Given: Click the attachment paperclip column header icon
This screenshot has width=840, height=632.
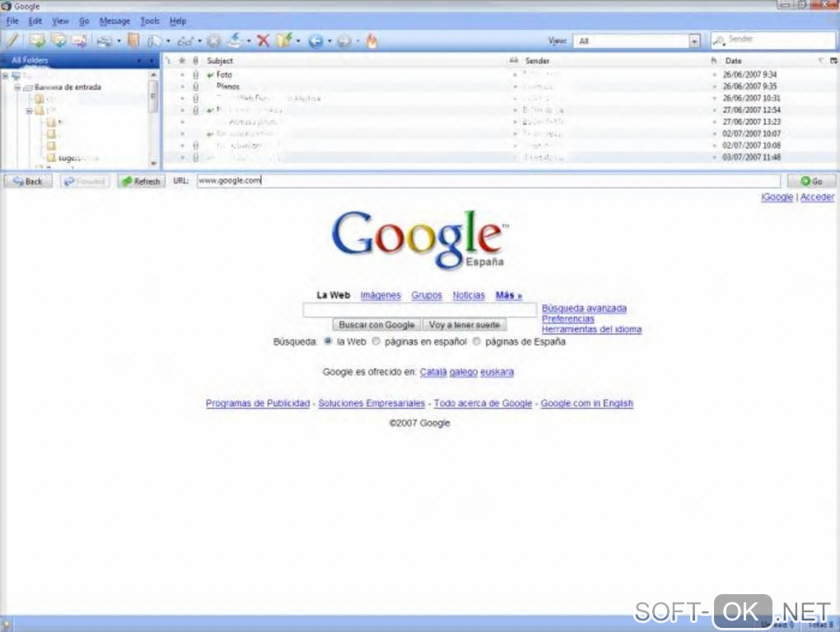Looking at the screenshot, I should pos(195,60).
